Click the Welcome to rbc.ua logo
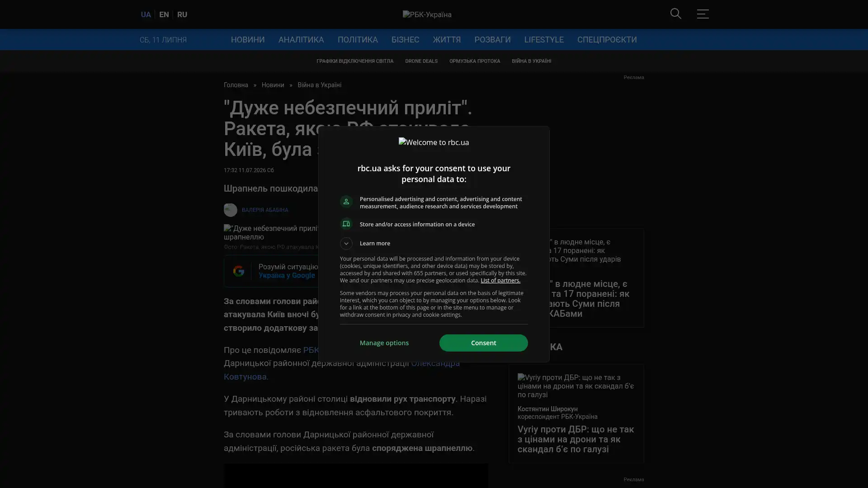The width and height of the screenshot is (868, 488). point(434,142)
